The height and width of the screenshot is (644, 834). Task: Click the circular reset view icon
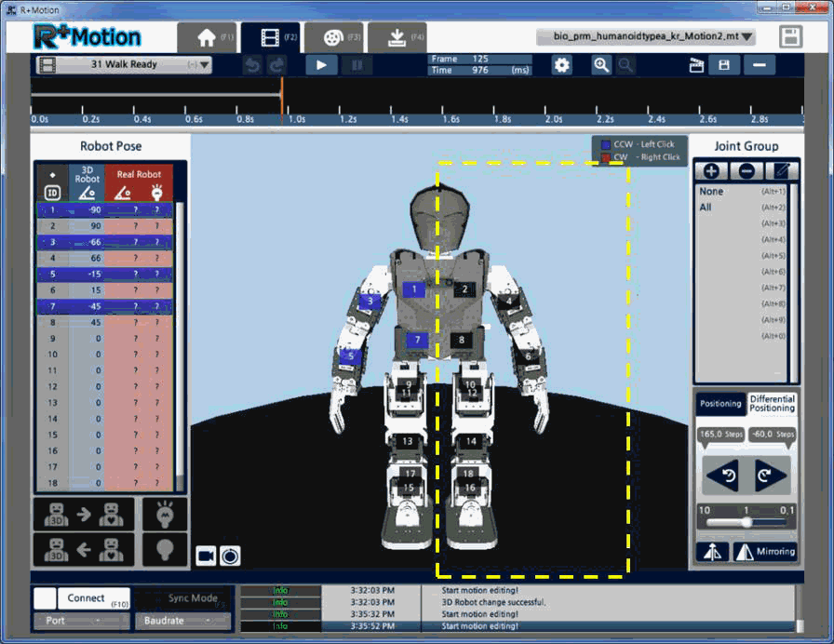coord(230,557)
